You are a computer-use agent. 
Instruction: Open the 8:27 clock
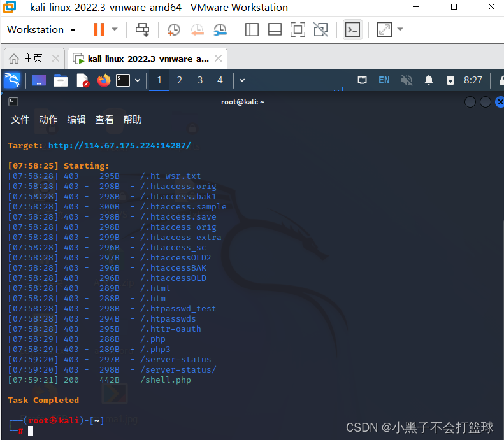click(x=473, y=80)
